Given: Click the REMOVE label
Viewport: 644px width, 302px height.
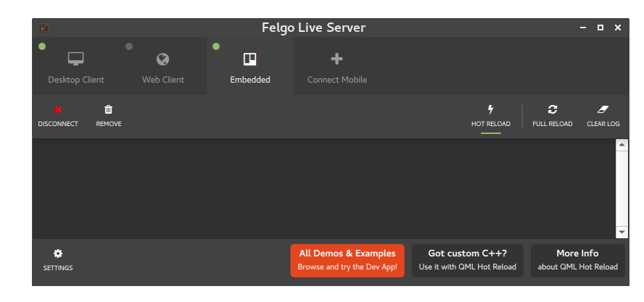Looking at the screenshot, I should (109, 124).
